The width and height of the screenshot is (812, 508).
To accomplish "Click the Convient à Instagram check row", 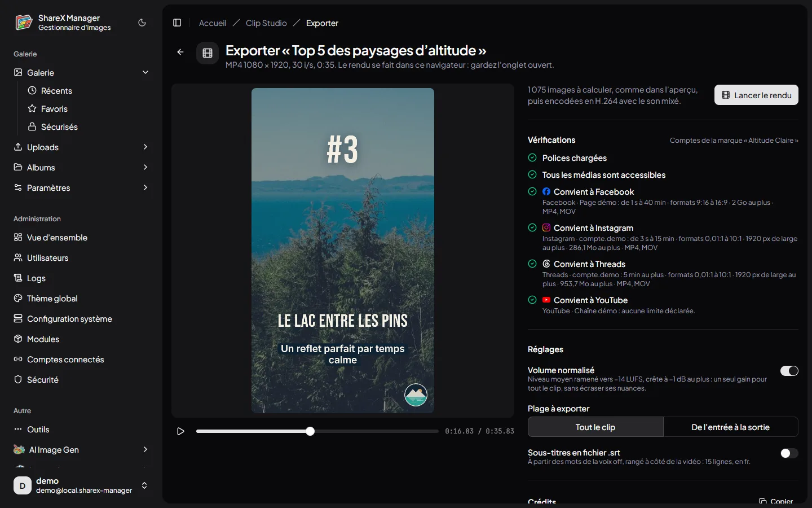I will click(x=663, y=237).
